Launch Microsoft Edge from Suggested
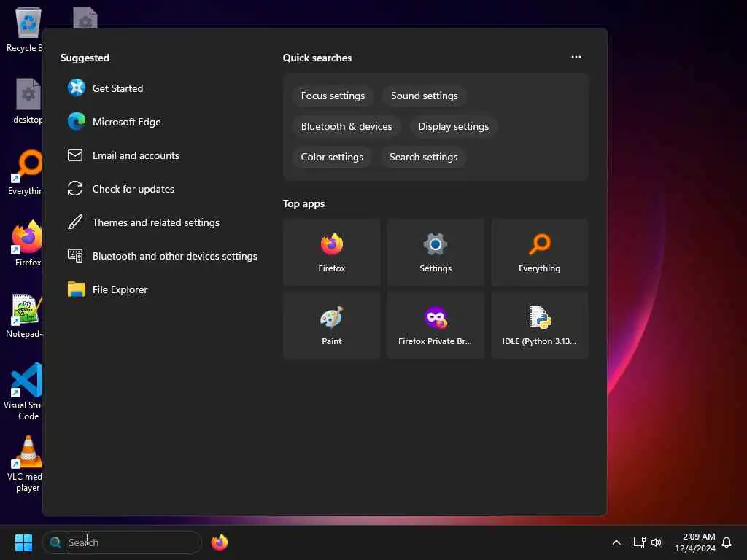 [x=162, y=122]
